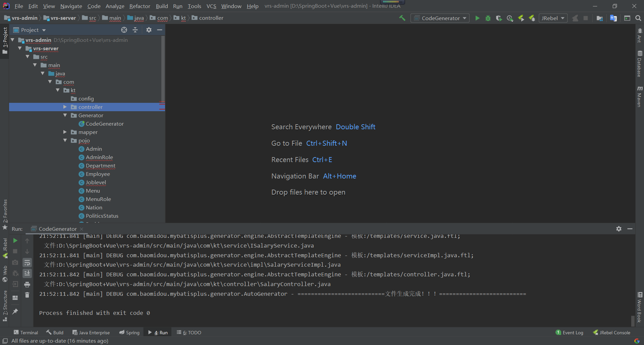This screenshot has width=644, height=345.
Task: Toggle tool window bars in bottom-left corner
Action: [5, 341]
